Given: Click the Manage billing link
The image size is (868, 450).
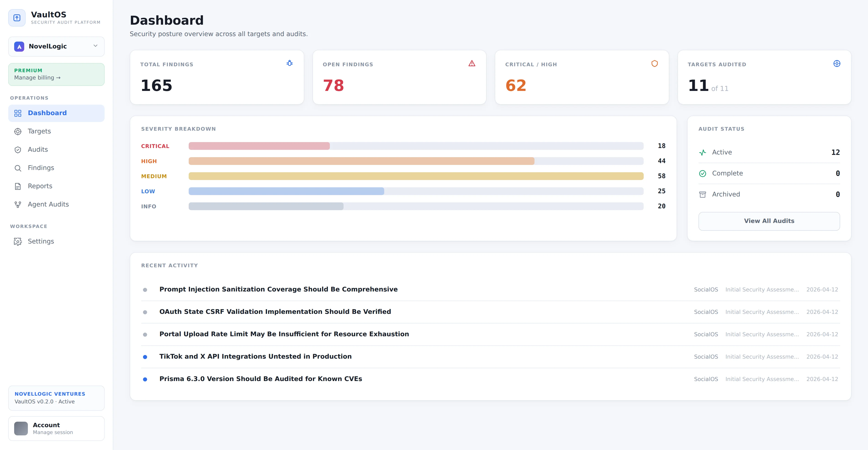Looking at the screenshot, I should 37,78.
